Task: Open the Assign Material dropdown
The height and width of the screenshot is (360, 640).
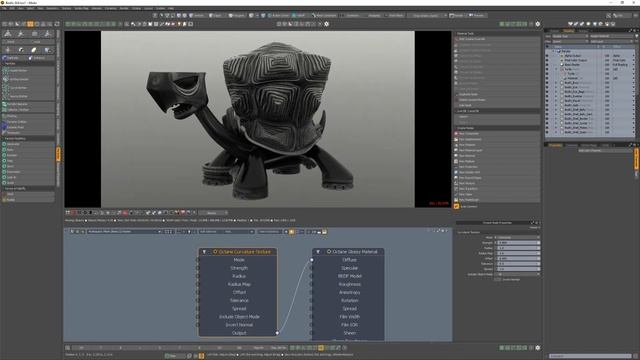Action: [x=612, y=36]
